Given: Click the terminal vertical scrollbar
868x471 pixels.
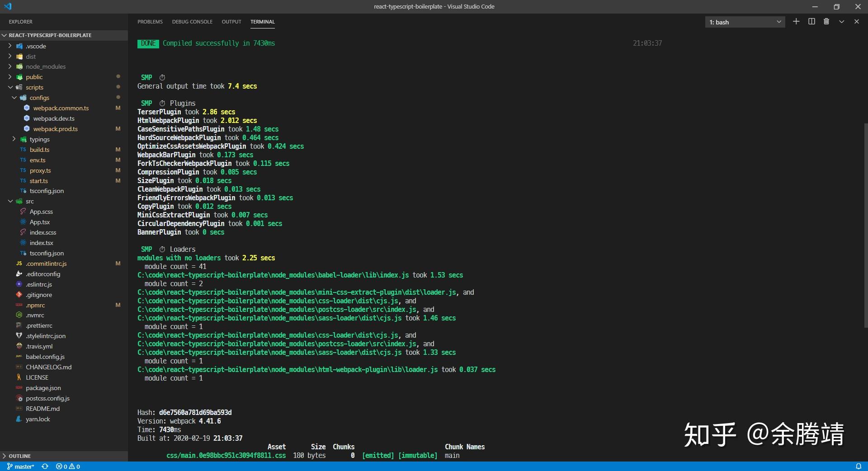Looking at the screenshot, I should (865, 226).
